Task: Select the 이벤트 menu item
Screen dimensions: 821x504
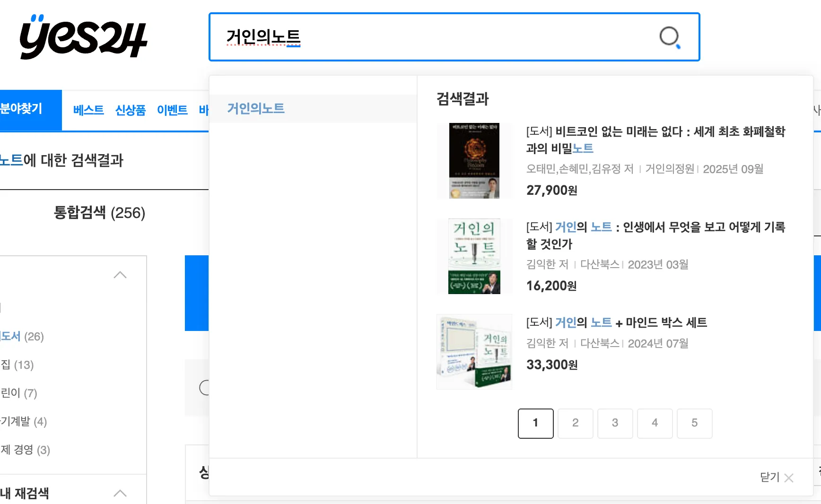Action: [172, 110]
